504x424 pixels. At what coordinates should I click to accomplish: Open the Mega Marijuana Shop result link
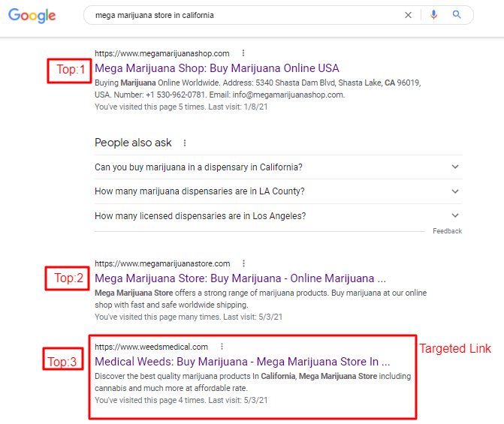(216, 68)
